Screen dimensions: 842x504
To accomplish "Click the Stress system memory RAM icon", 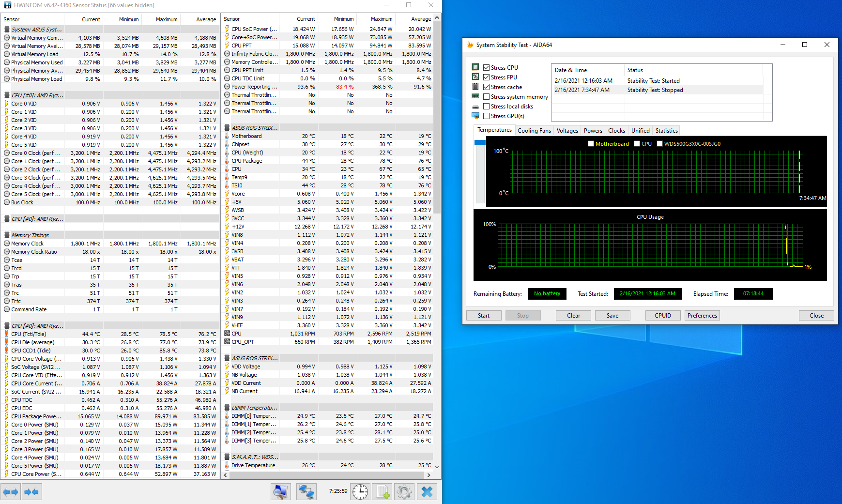I will coord(475,96).
